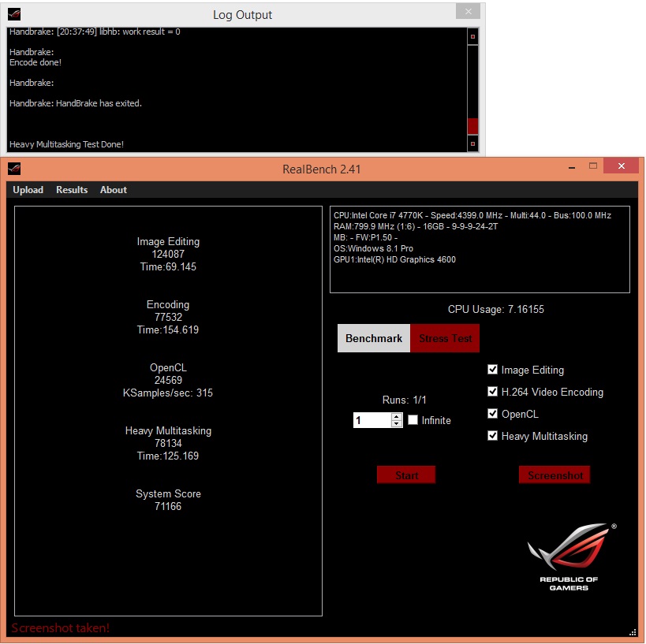Screen dimensions: 646x644
Task: Click the Encoding score 77532
Action: pos(168,317)
